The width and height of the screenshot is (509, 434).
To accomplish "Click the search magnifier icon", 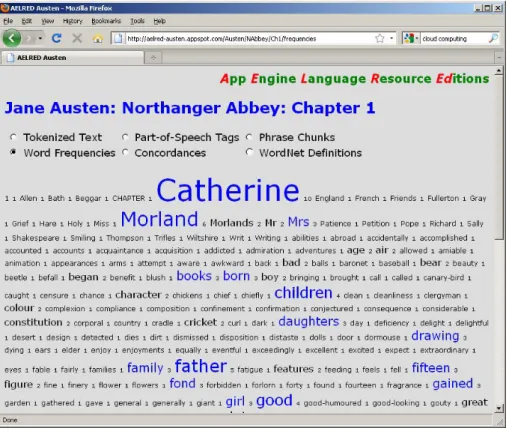I will click(493, 38).
